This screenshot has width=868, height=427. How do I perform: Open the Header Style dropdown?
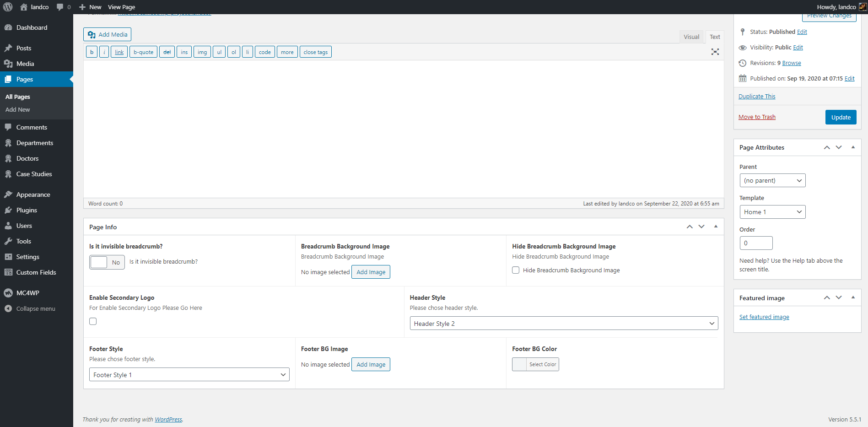point(563,324)
